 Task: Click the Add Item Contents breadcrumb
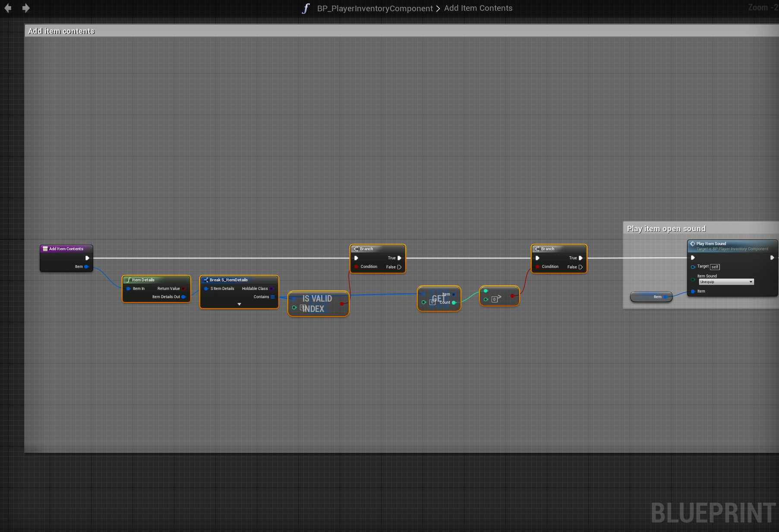(x=478, y=8)
